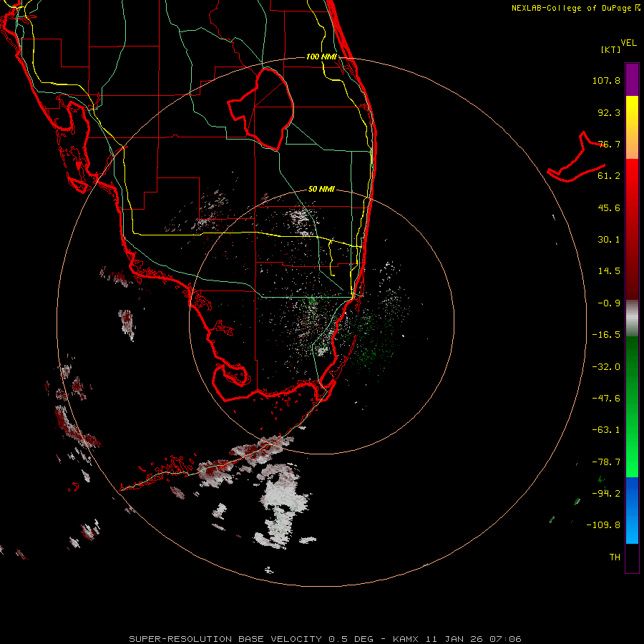644x644 pixels.
Task: Select the -16.5 legend value
Action: (606, 335)
